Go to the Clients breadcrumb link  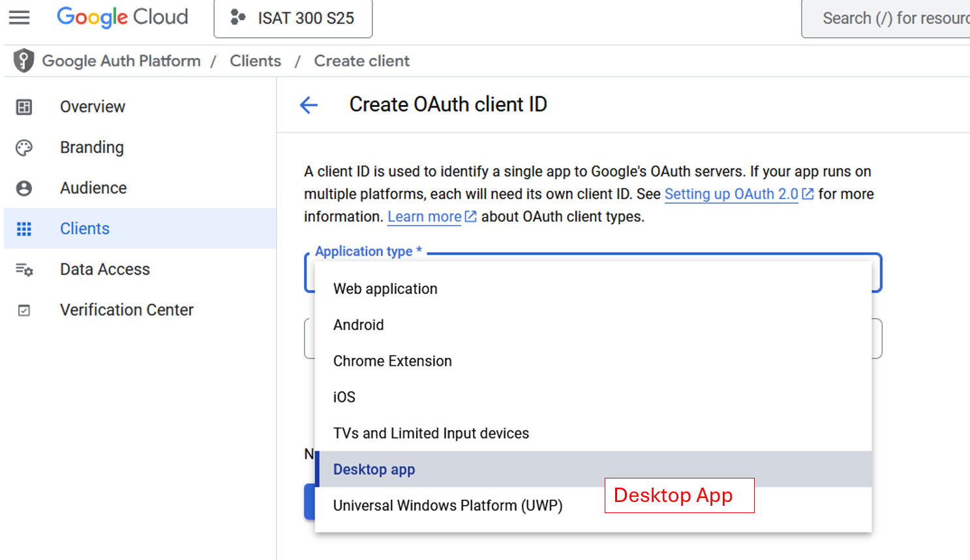pos(255,61)
